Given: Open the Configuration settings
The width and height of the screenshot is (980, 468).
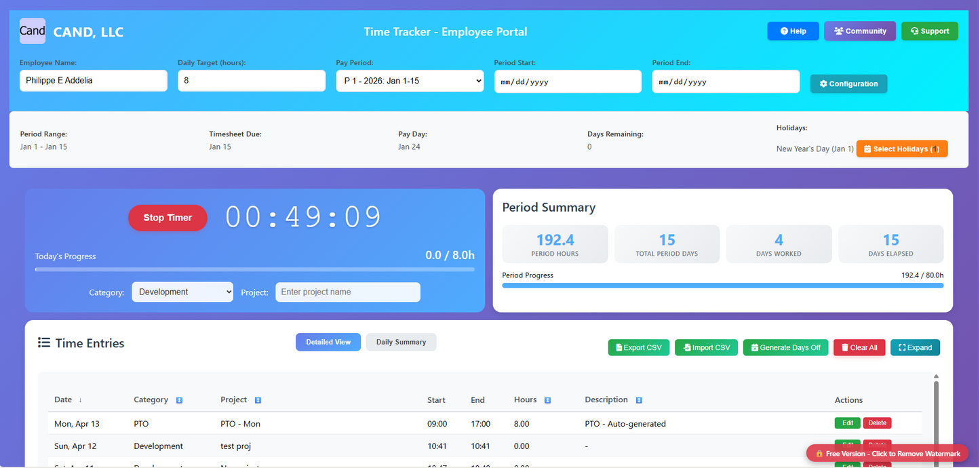Looking at the screenshot, I should click(x=848, y=84).
